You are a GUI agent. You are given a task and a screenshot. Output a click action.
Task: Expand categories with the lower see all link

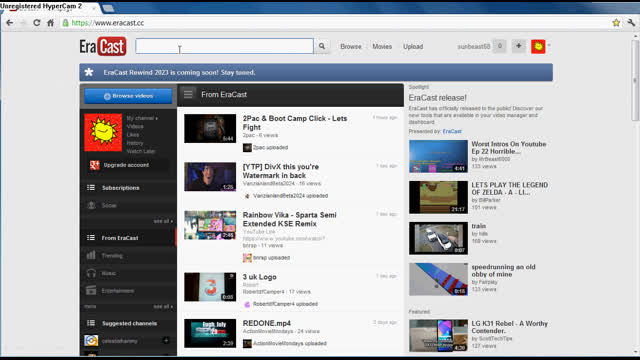[x=163, y=307]
